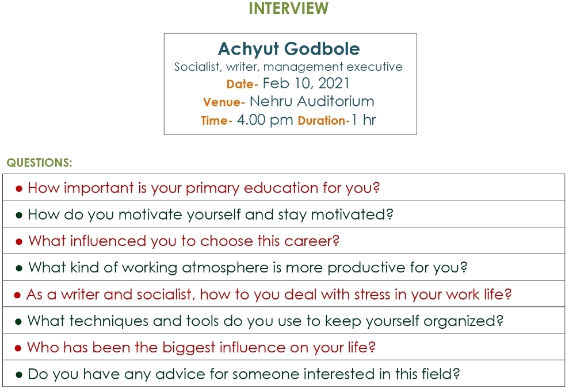569x392 pixels.
Task: Click the date 'Feb 10, 2021'
Action: click(306, 83)
